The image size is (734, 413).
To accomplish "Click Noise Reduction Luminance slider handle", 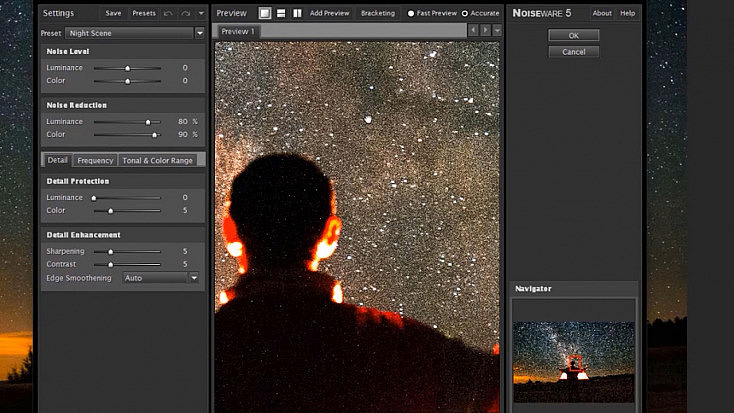I will (148, 122).
